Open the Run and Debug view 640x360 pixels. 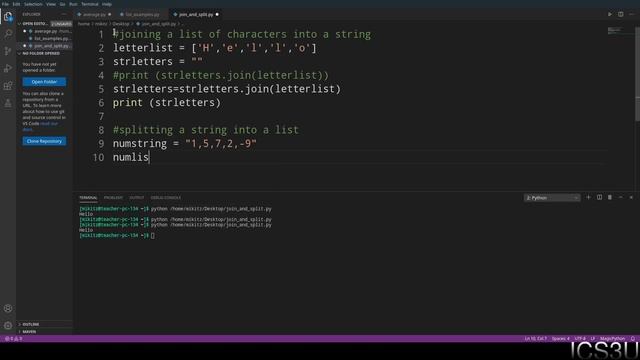[8, 68]
